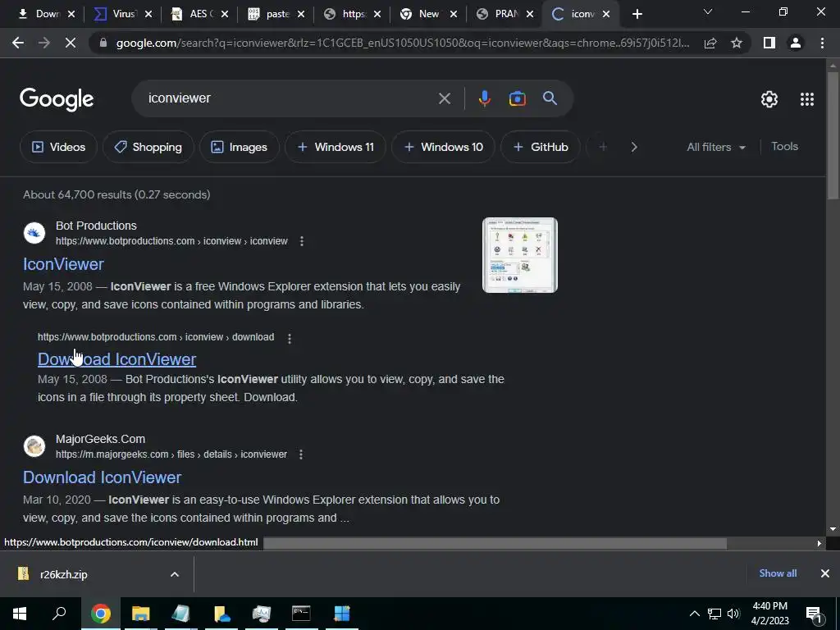Screen dimensions: 840x630
Task: Open options for botproductions download result
Action: [x=290, y=339]
